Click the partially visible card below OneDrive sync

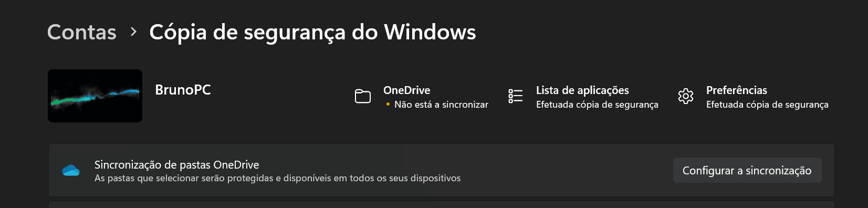(441, 204)
